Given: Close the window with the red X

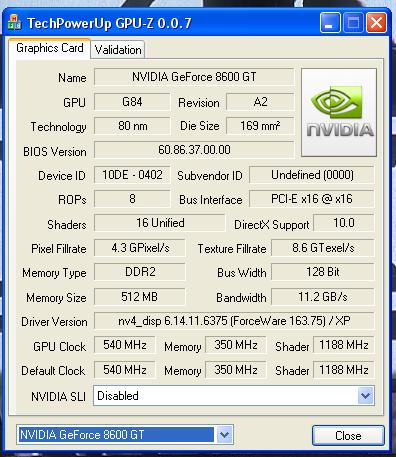Looking at the screenshot, I should (376, 23).
